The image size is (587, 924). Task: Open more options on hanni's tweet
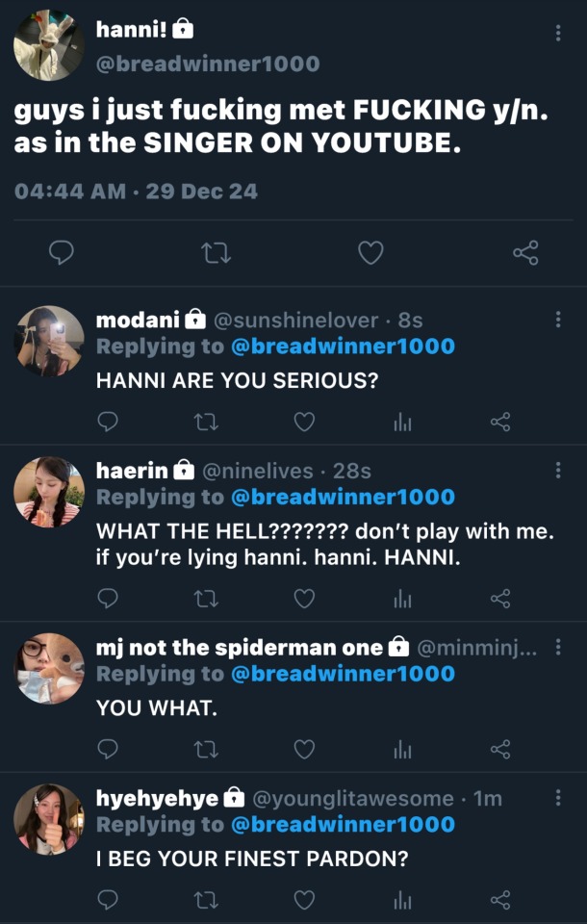[558, 33]
